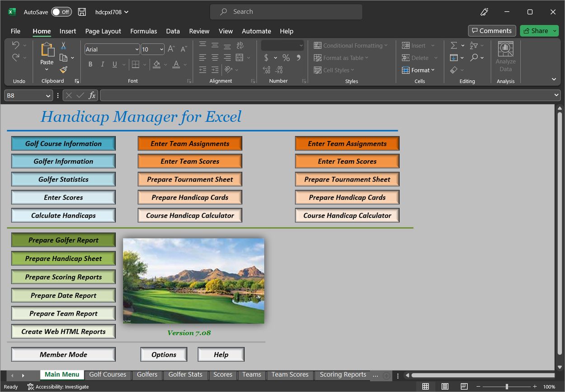Click the AutoSum sigma icon
The image size is (565, 392).
454,46
